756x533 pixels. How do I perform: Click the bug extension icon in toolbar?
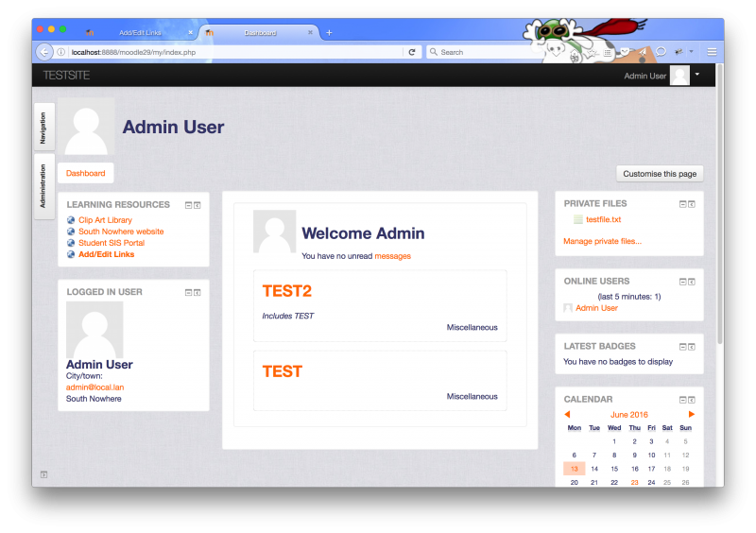(679, 52)
